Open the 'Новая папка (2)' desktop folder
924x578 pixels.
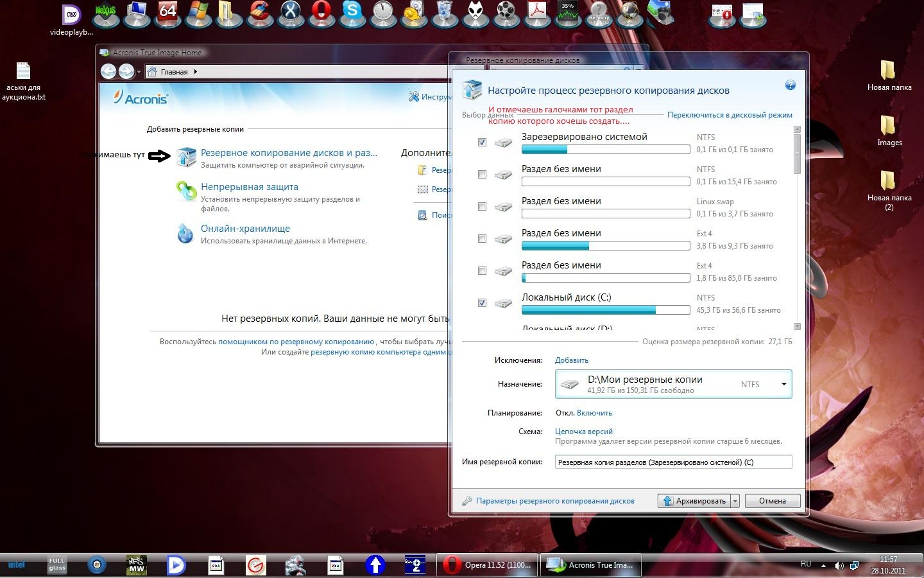[889, 191]
